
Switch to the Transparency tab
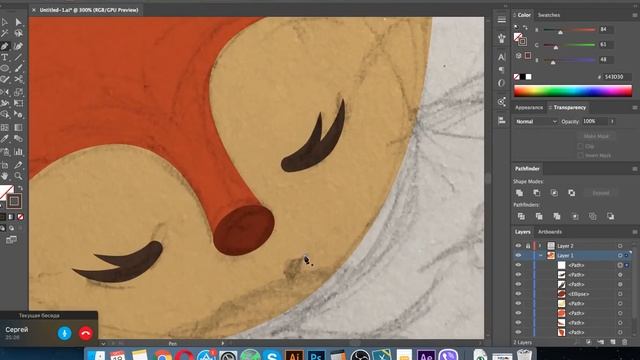click(x=569, y=108)
